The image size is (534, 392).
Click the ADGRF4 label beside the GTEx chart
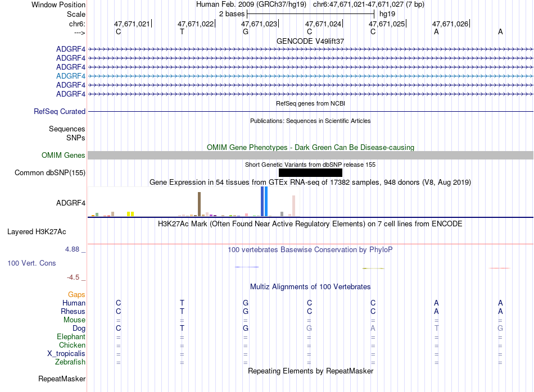71,203
